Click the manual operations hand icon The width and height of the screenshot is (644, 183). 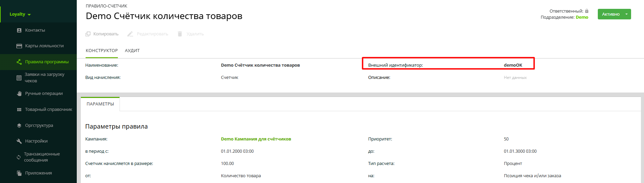[19, 94]
